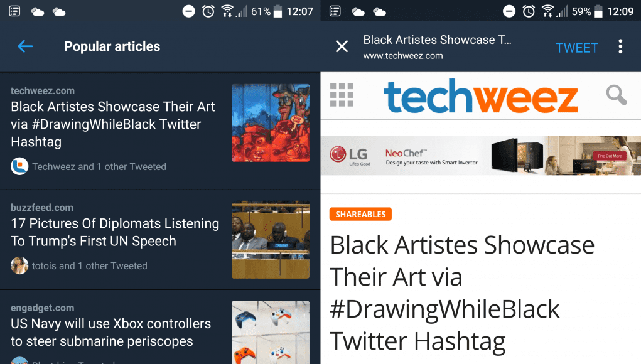Tap the 'Black Artistes Showcase T...' page title
The image size is (641, 364).
(438, 40)
